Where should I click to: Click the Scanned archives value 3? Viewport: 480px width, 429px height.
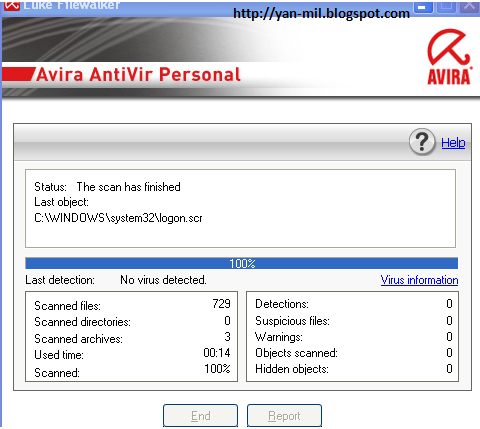[227, 337]
